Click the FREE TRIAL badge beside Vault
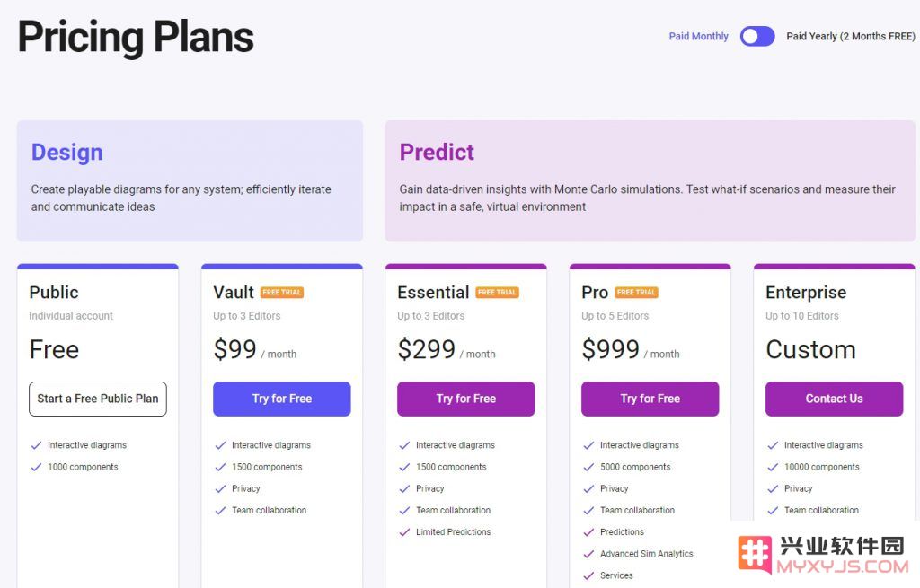Screen dimensions: 920x588 (281, 292)
